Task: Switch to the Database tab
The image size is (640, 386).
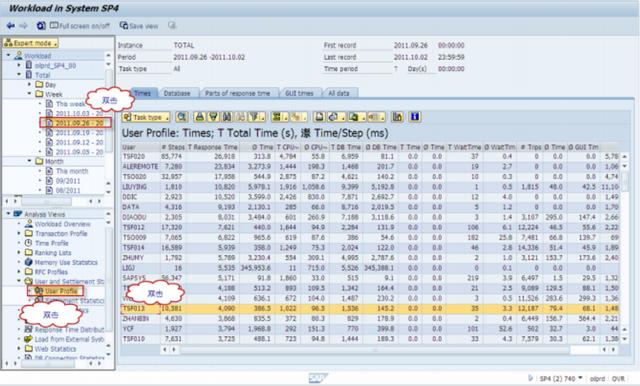Action: coord(177,93)
